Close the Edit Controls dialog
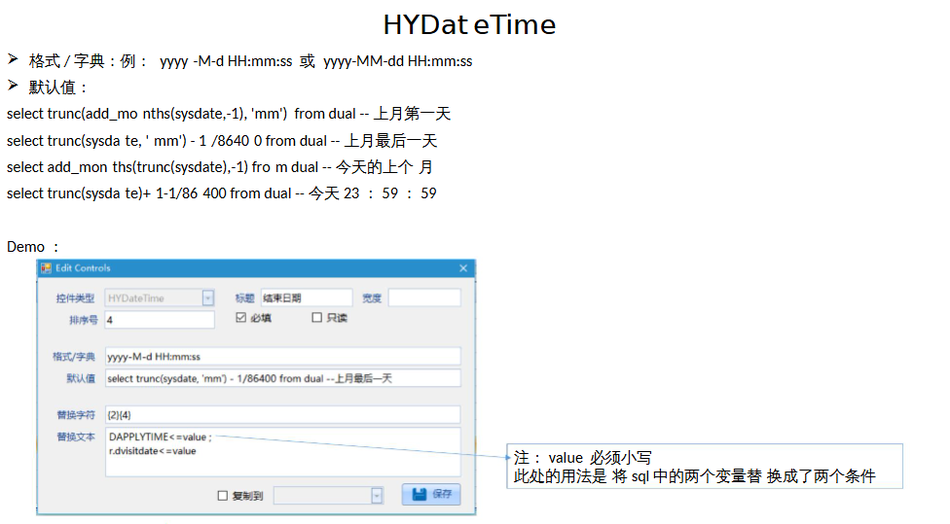 [x=463, y=268]
